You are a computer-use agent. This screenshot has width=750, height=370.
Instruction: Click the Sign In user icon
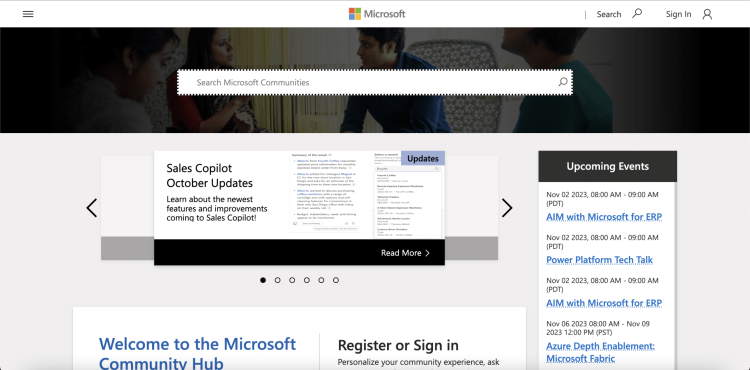click(707, 14)
